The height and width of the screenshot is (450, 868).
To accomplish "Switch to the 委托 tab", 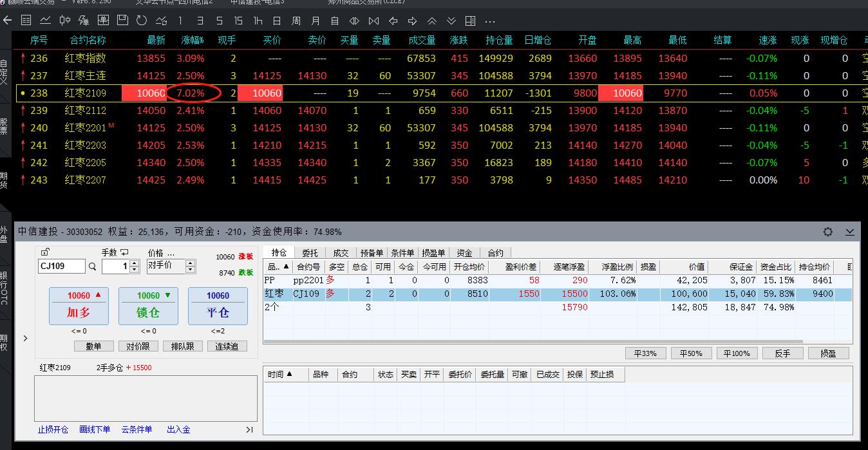I will coord(310,253).
